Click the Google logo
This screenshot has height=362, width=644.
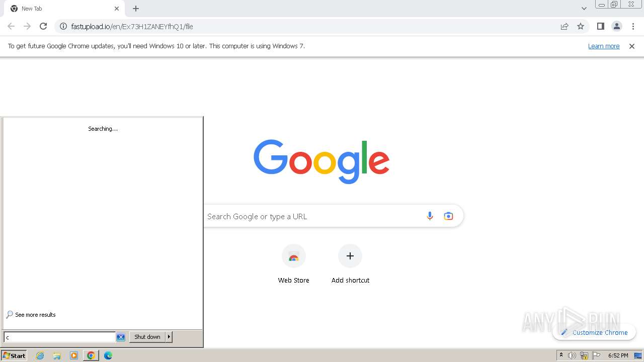pyautogui.click(x=321, y=161)
